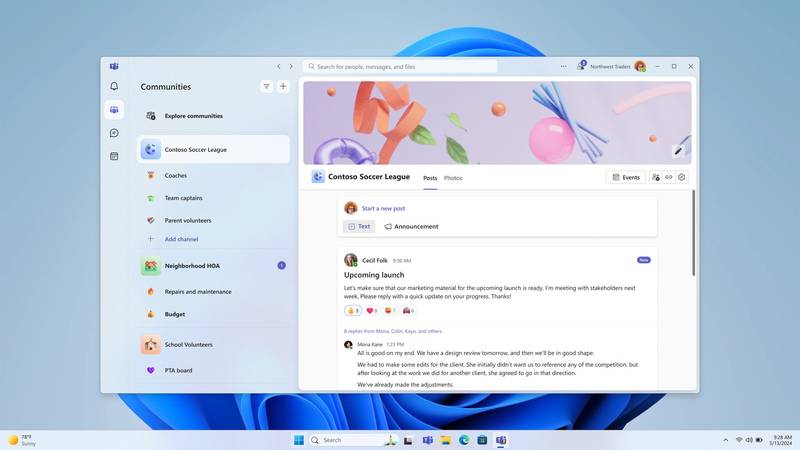
Task: Copy the community link with the chain icon
Action: point(668,177)
